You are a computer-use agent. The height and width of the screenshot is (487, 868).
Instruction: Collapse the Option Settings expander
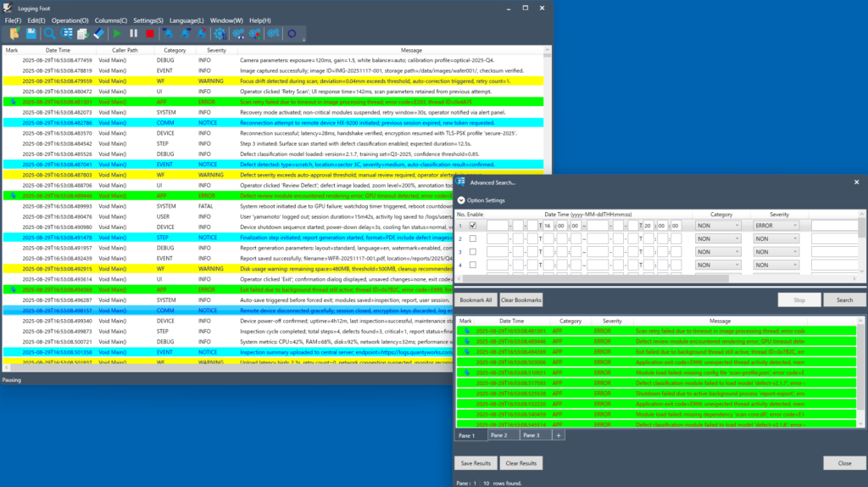461,200
